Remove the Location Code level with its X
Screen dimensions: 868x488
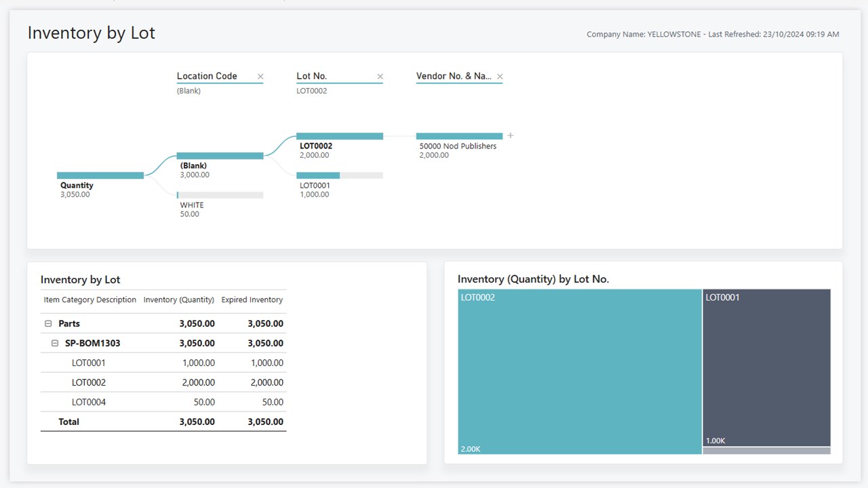260,77
